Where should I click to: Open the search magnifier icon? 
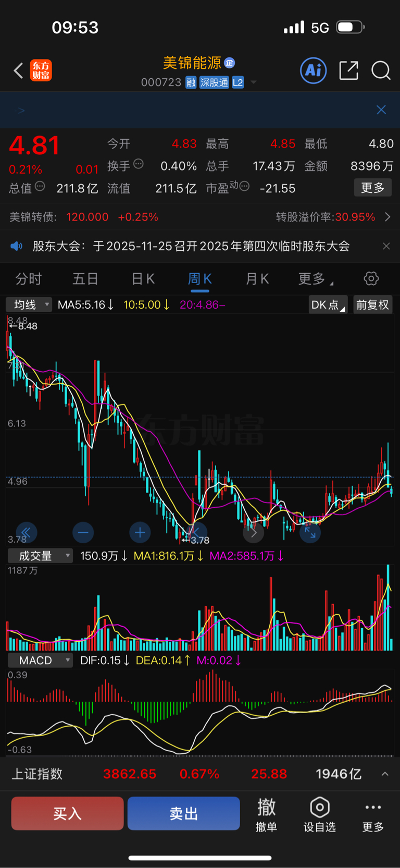[x=381, y=70]
